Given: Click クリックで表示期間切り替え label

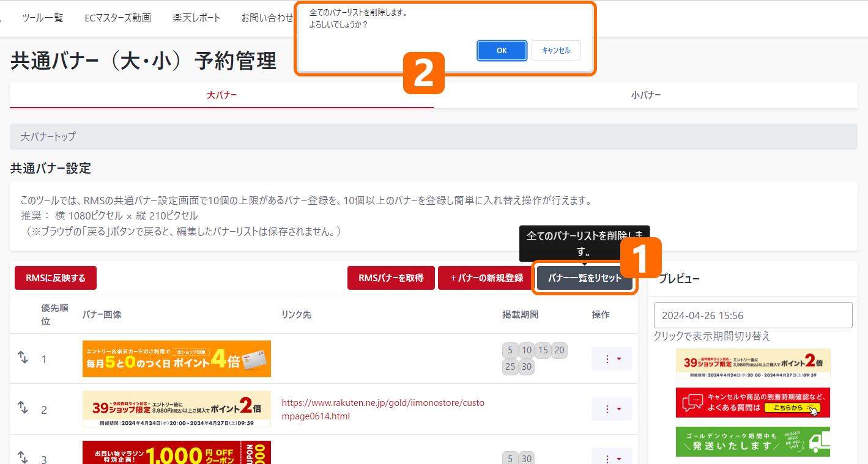Looking at the screenshot, I should click(x=712, y=336).
